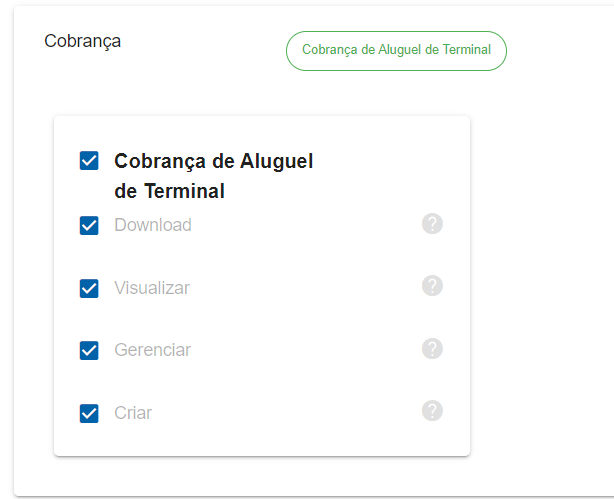Disable the Visualizar checkbox

89,288
